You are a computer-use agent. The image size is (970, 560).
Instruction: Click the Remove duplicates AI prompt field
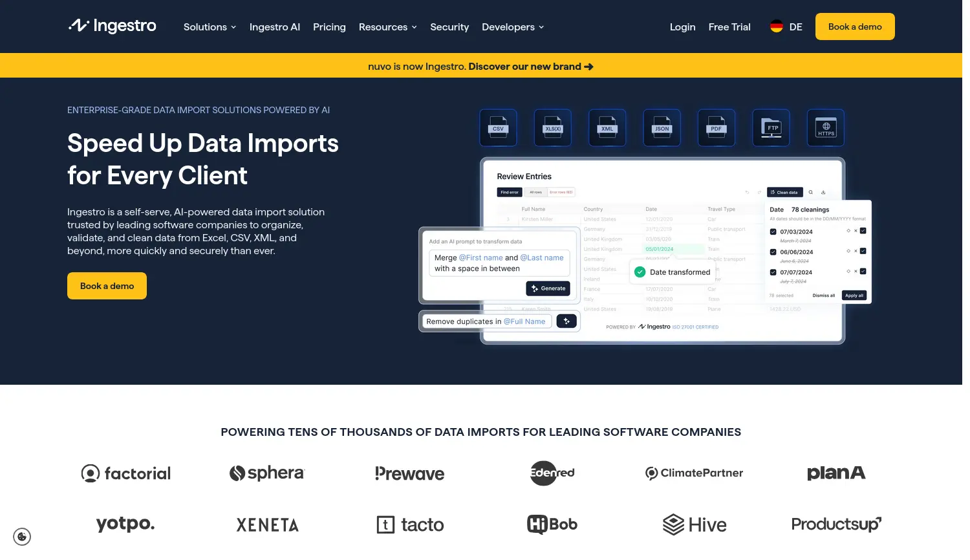coord(487,321)
